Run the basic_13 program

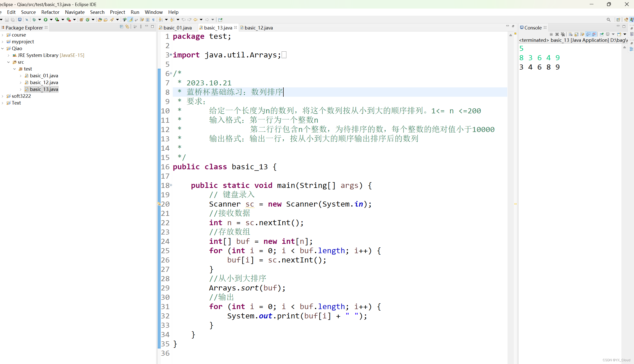(x=46, y=20)
